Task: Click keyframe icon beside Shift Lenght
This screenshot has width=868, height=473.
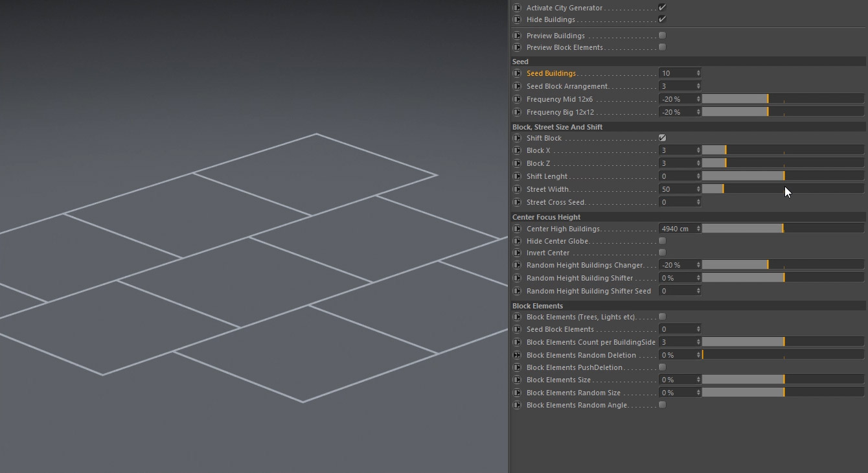Action: click(517, 176)
